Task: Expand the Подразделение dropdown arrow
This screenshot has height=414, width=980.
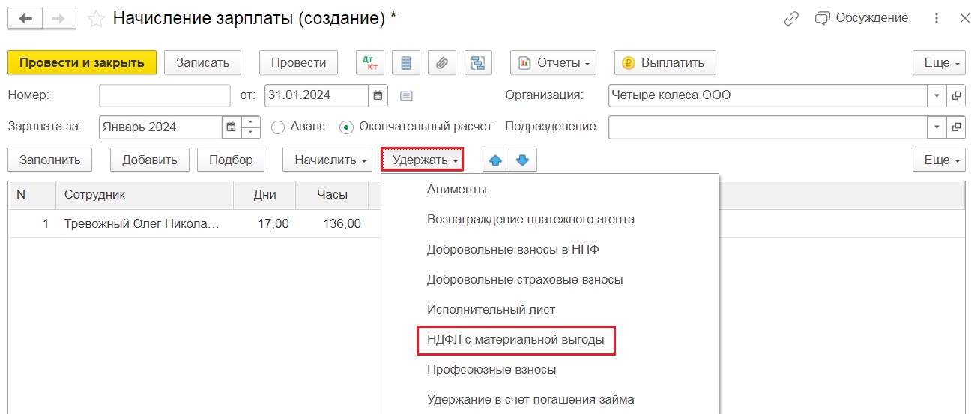Action: click(x=937, y=127)
